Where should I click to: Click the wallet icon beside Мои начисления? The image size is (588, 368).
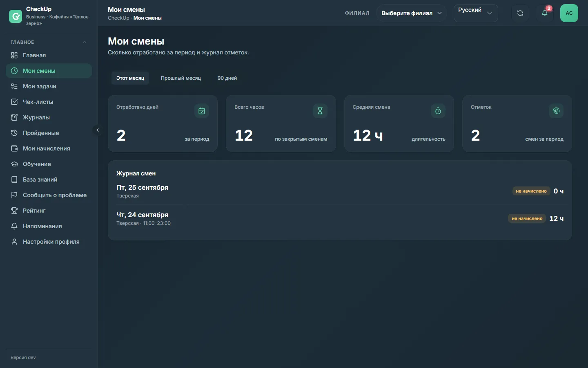14,148
